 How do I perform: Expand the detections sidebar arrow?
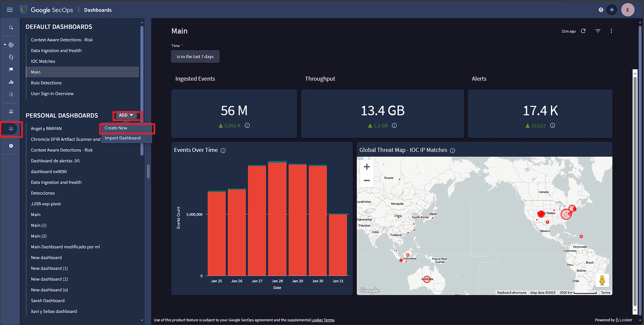(x=5, y=44)
